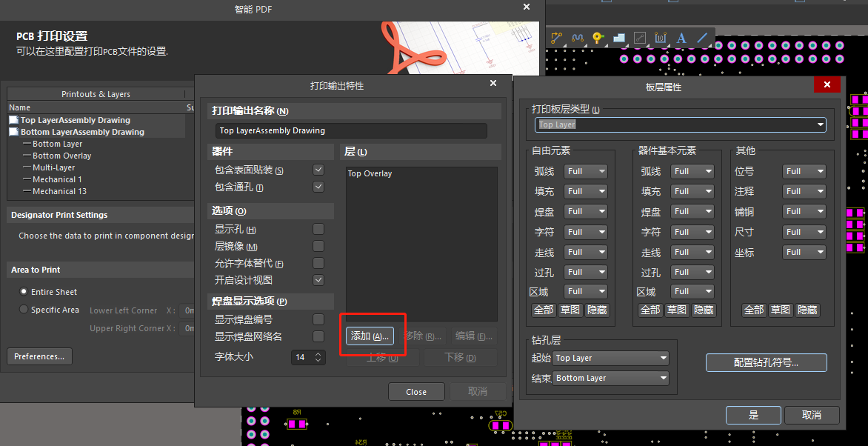Click 全部 button under 其他
868x446 pixels.
(754, 310)
